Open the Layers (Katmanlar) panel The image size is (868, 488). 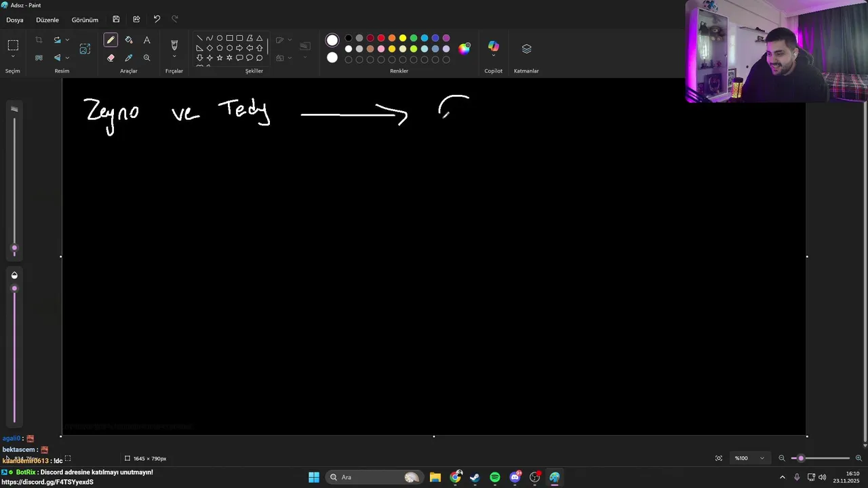pyautogui.click(x=526, y=49)
